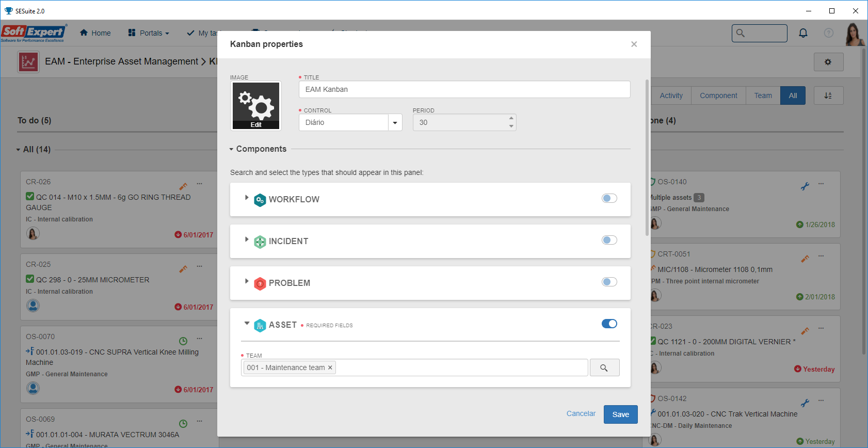The height and width of the screenshot is (448, 868).
Task: Click the assignee avatar on card CR-026
Action: coord(33,234)
